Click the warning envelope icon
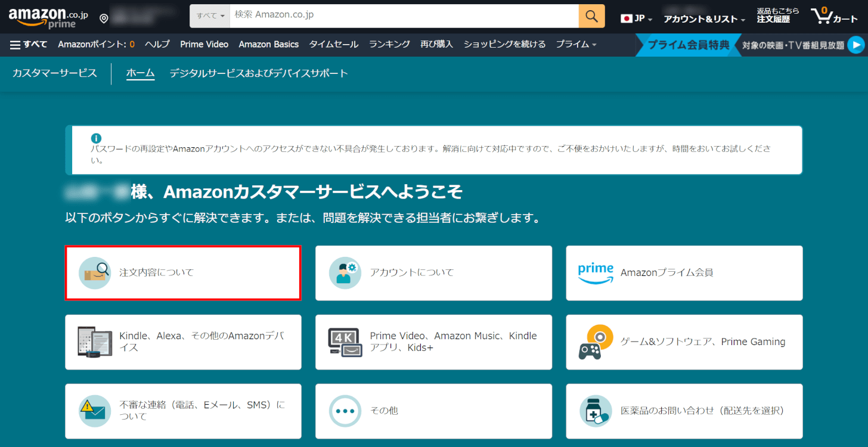This screenshot has width=868, height=447. coord(95,411)
